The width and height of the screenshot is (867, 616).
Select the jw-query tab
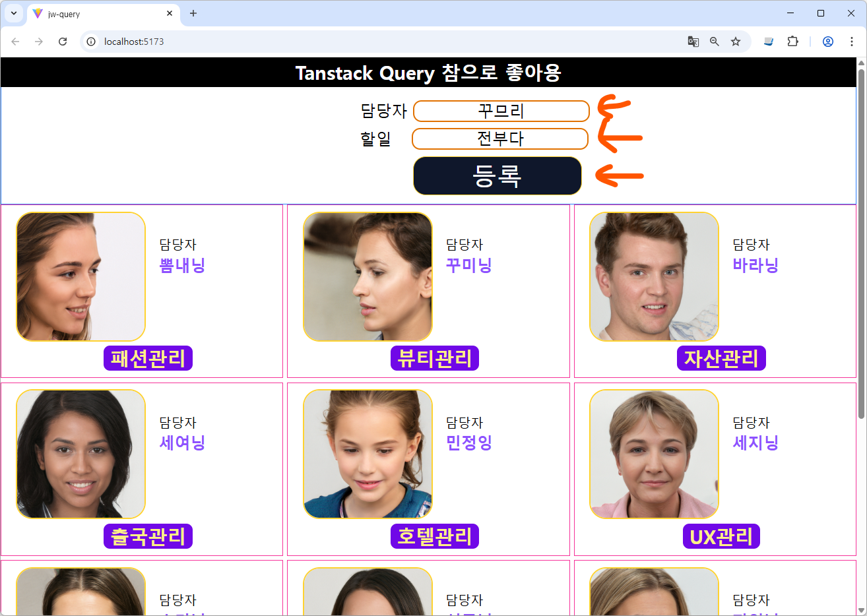tap(104, 14)
